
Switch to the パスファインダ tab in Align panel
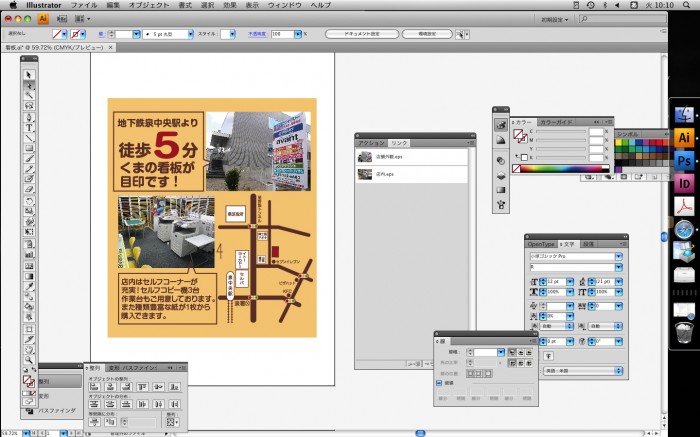(x=139, y=368)
